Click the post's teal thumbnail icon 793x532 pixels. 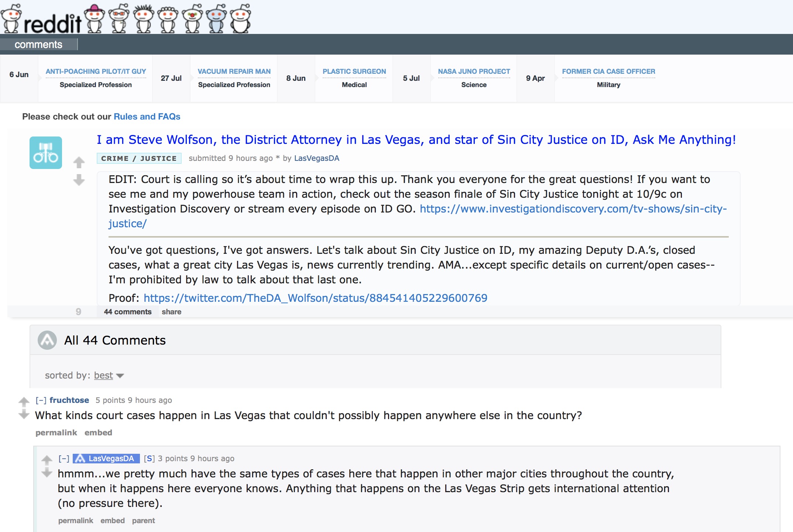(46, 153)
